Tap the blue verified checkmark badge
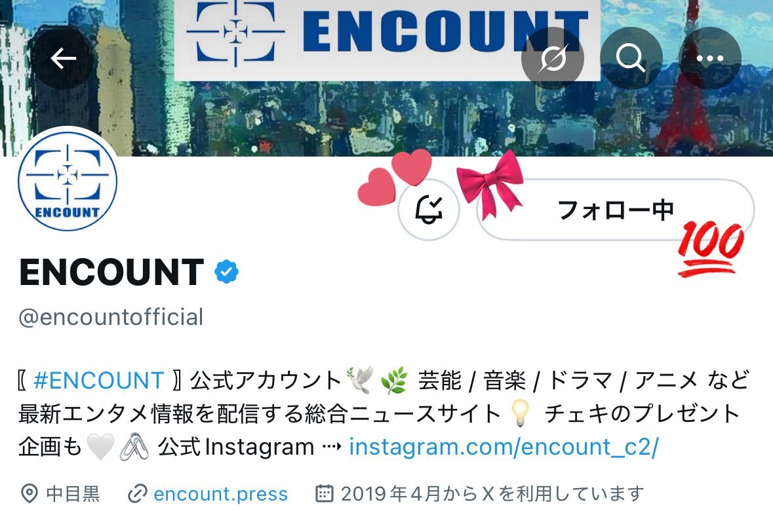The width and height of the screenshot is (773, 532). click(x=227, y=271)
